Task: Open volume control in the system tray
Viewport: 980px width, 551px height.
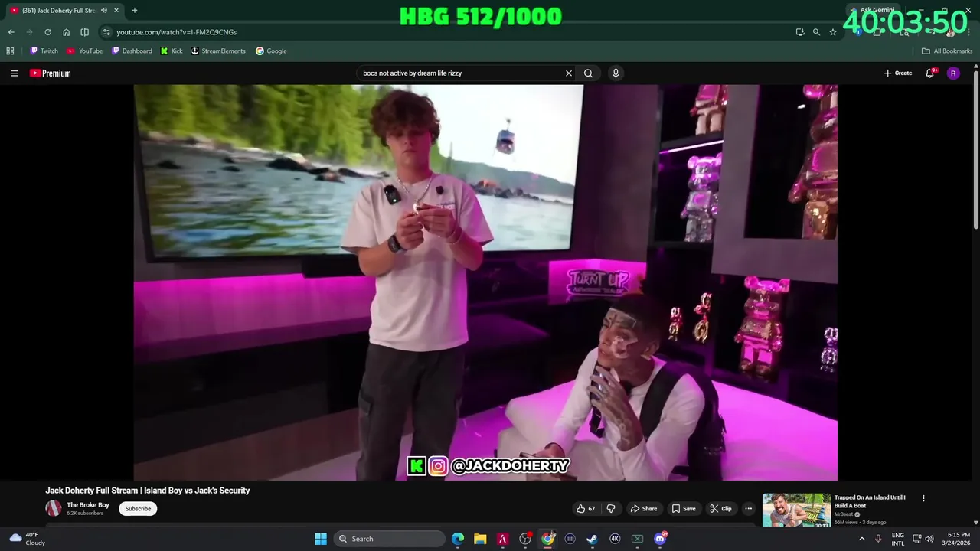Action: coord(929,539)
